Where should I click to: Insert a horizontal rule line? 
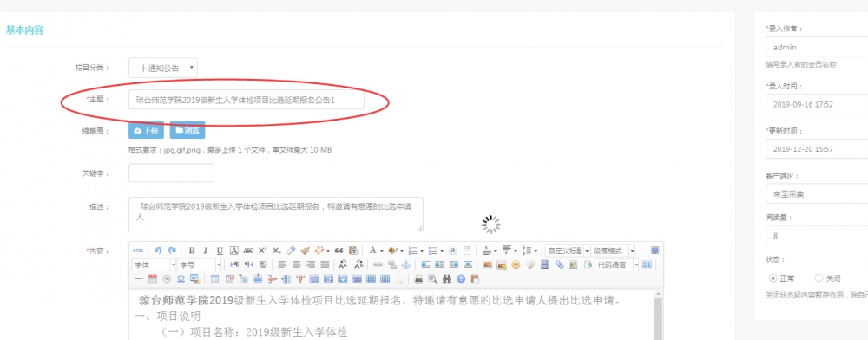point(138,278)
